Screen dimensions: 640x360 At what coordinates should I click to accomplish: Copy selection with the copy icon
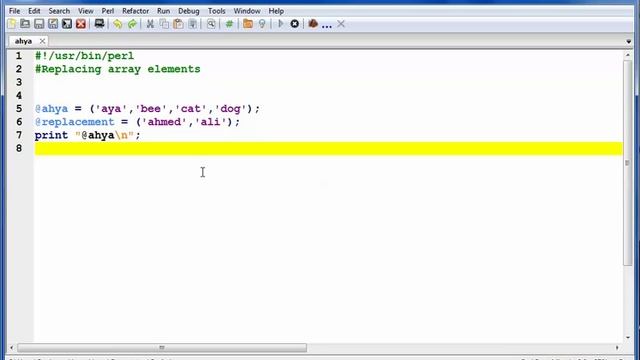(164, 24)
